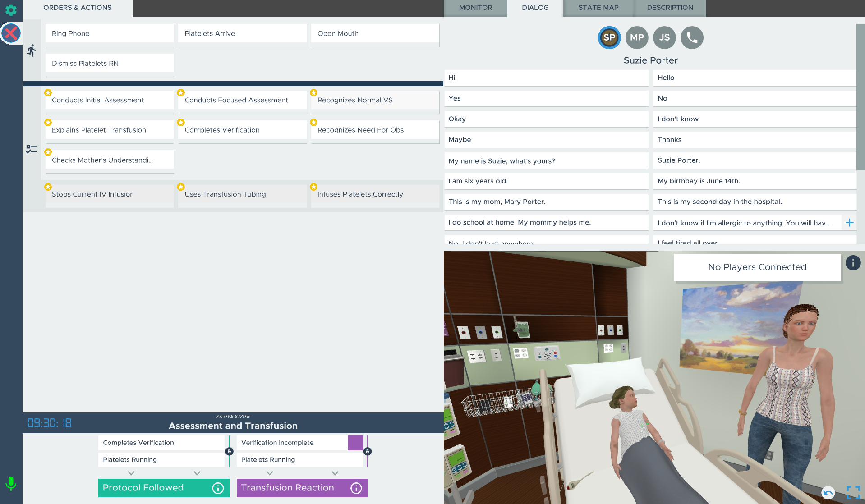Select the JS character avatar

tap(664, 37)
